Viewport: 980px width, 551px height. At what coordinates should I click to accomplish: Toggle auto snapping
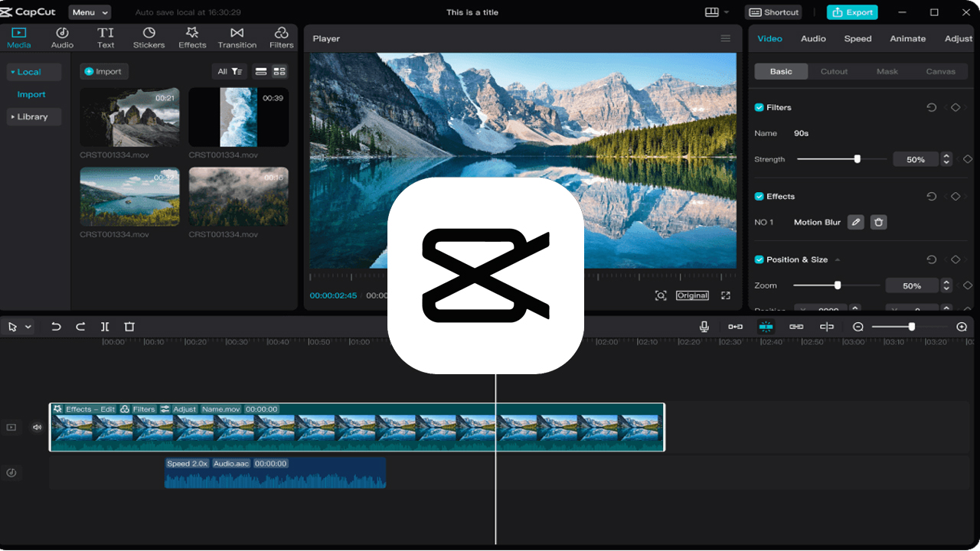tap(766, 327)
